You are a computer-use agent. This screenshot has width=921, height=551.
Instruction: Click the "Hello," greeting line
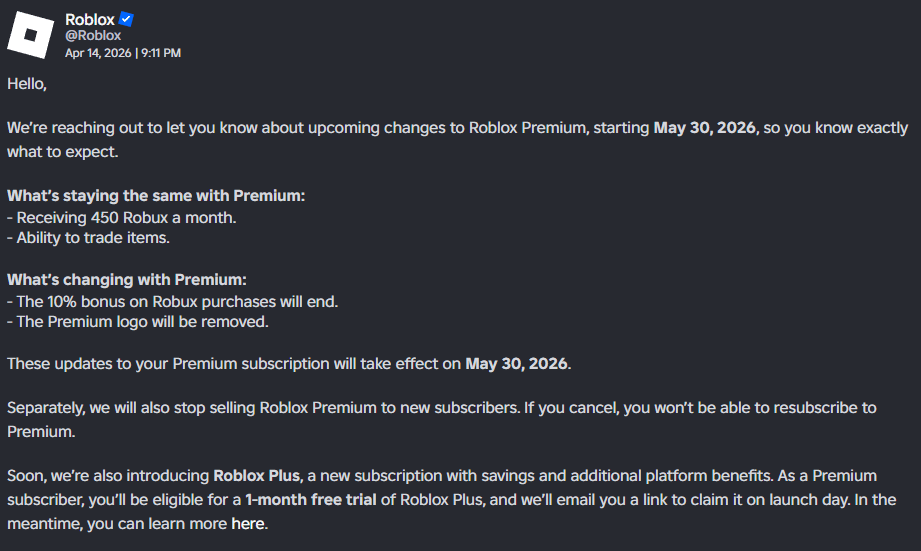pyautogui.click(x=27, y=85)
